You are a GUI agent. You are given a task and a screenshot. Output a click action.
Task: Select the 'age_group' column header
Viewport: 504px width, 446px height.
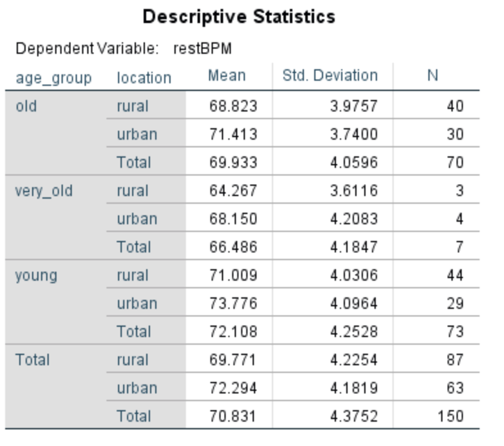(54, 78)
